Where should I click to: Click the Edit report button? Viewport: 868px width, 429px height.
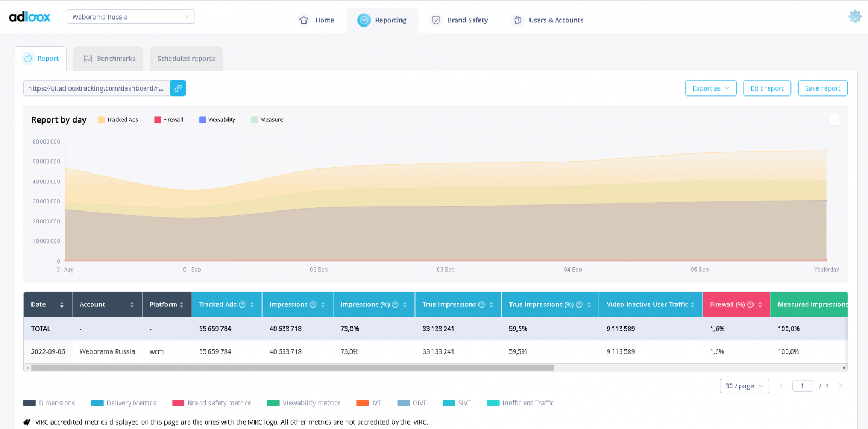[767, 88]
